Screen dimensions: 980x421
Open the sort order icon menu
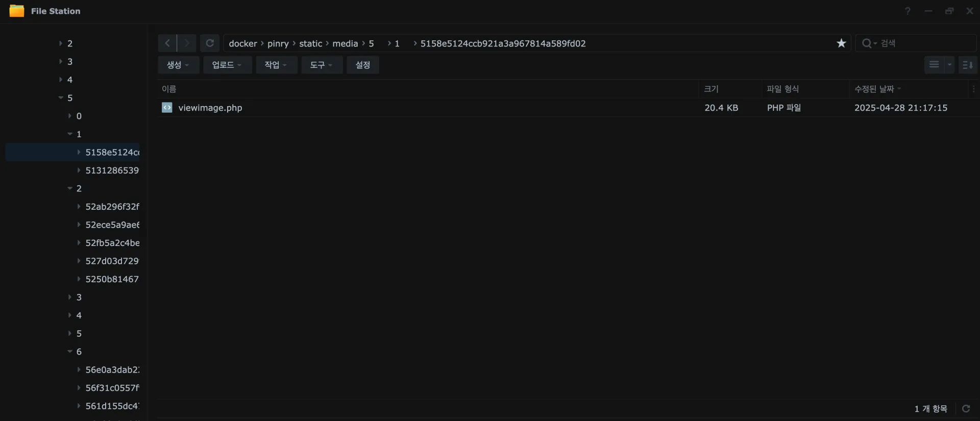968,65
